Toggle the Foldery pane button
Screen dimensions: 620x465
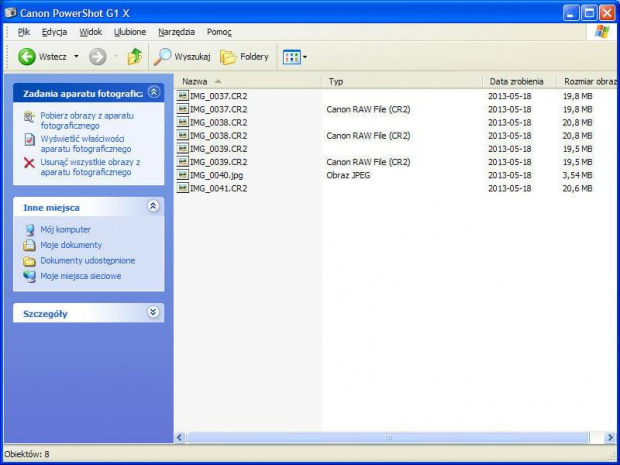click(x=244, y=57)
